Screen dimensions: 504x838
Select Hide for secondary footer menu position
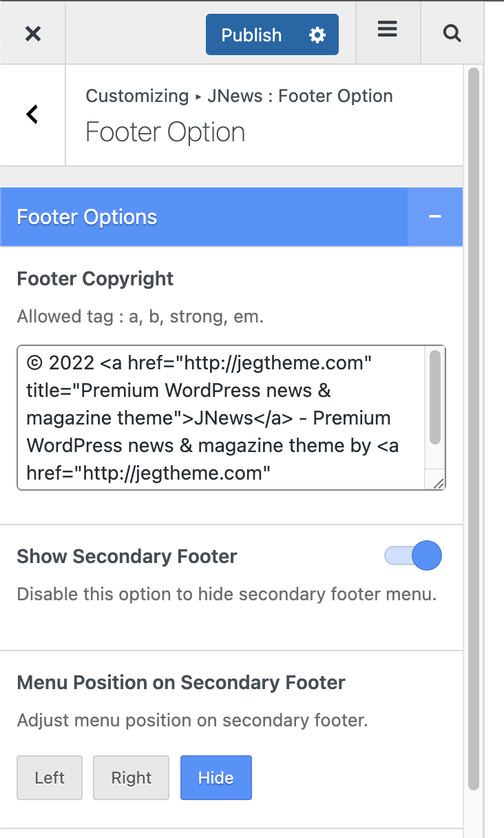216,777
